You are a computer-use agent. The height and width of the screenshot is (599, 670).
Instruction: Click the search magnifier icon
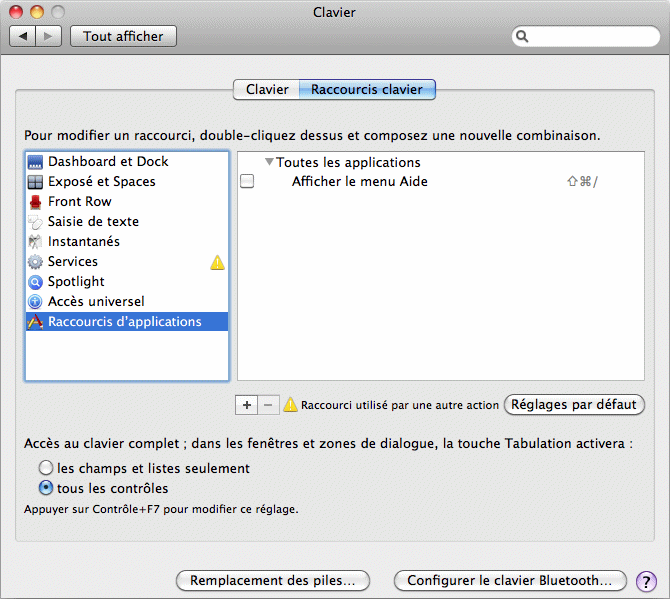coord(522,36)
